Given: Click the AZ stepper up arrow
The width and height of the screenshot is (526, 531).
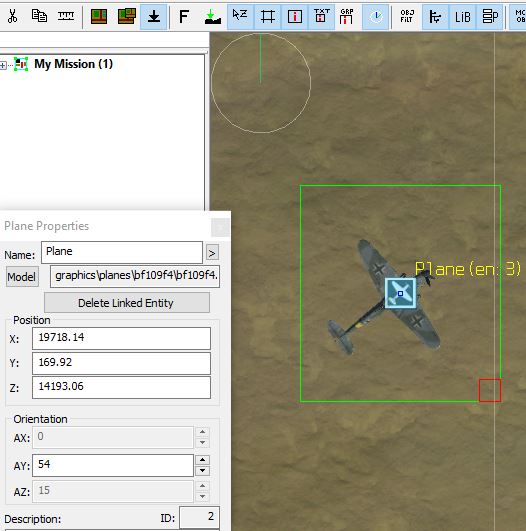Looking at the screenshot, I should [203, 486].
